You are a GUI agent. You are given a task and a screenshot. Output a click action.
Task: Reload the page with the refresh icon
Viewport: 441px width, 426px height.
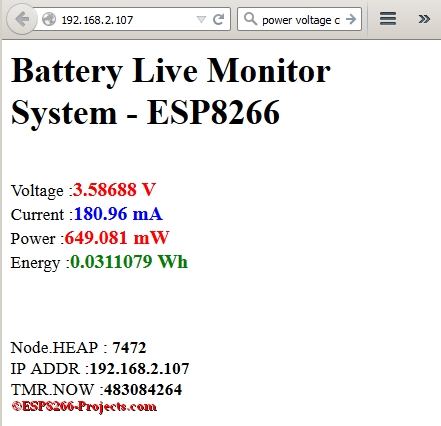pyautogui.click(x=219, y=19)
